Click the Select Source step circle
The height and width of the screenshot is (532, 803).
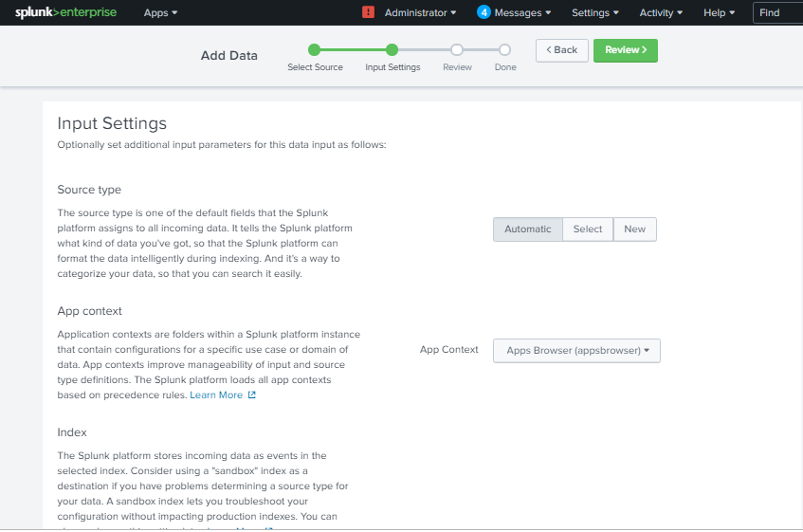coord(314,49)
